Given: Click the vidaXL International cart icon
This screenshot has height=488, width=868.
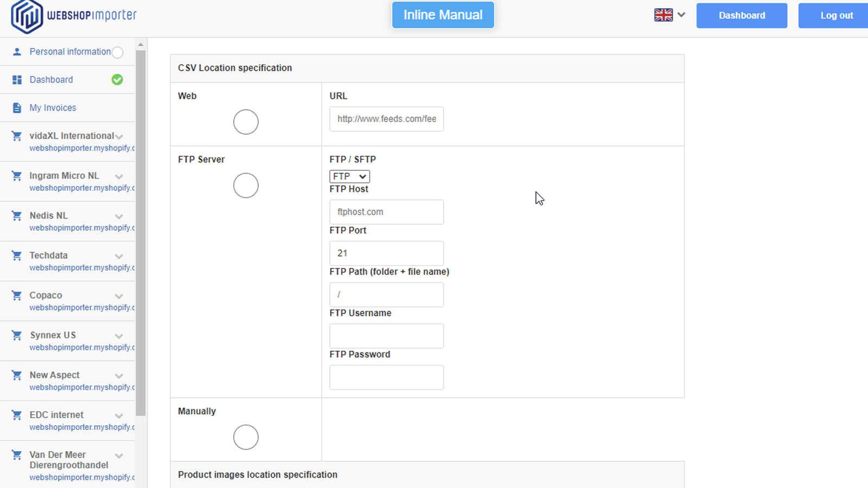Looking at the screenshot, I should coord(17,136).
